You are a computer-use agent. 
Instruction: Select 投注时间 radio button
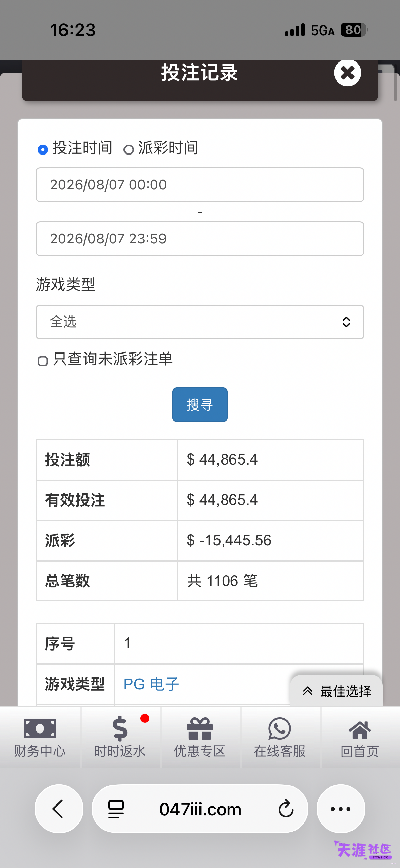click(43, 149)
